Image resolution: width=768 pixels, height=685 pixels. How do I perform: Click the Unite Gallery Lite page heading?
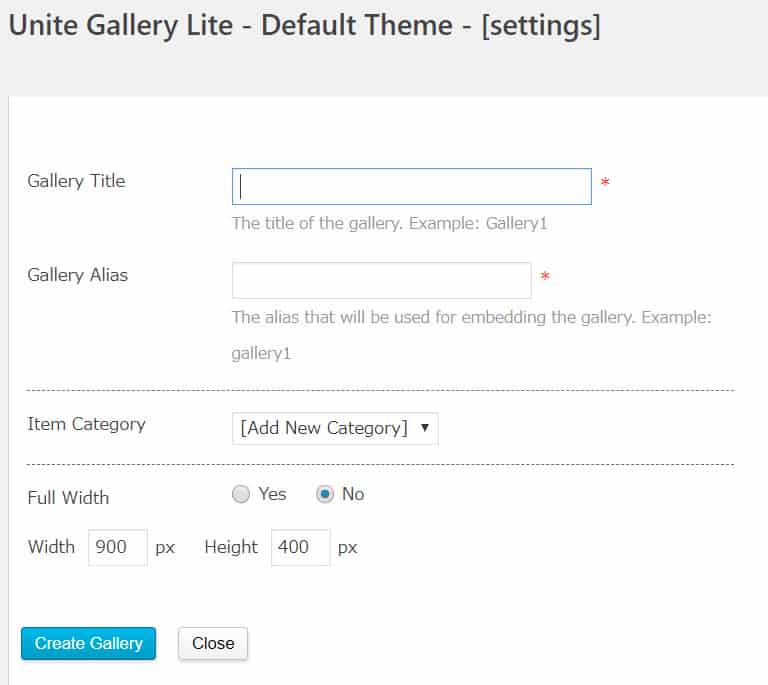(305, 25)
